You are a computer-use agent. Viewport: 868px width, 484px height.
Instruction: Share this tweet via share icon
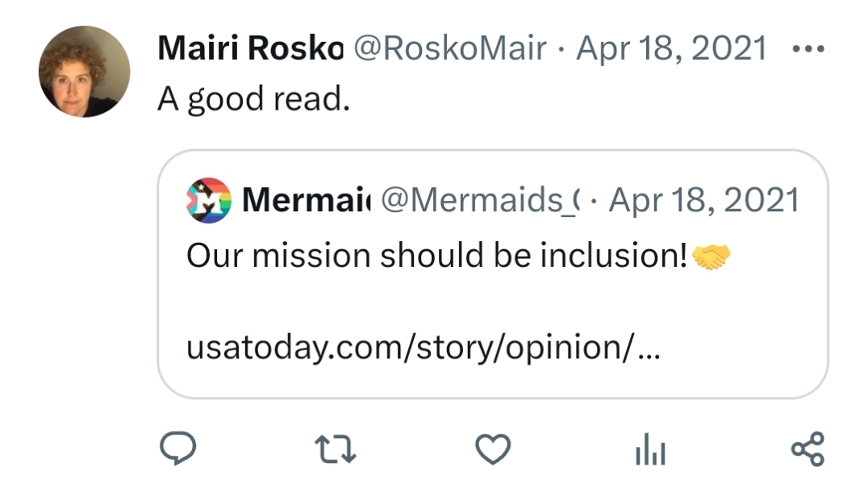(807, 449)
